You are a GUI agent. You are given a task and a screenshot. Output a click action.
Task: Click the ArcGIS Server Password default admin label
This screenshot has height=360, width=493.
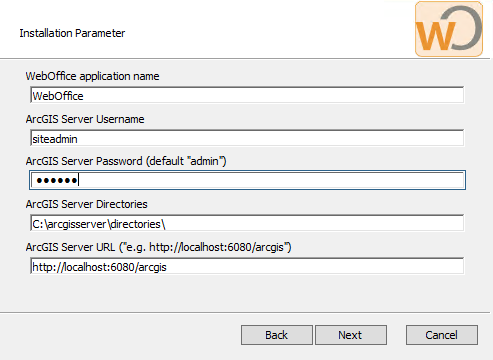(x=126, y=161)
